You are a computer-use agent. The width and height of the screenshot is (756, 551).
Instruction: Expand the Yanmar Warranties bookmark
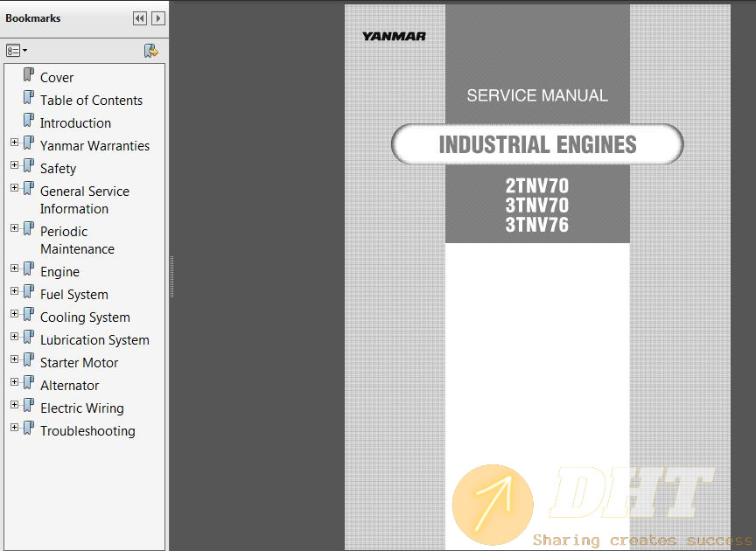coord(15,143)
